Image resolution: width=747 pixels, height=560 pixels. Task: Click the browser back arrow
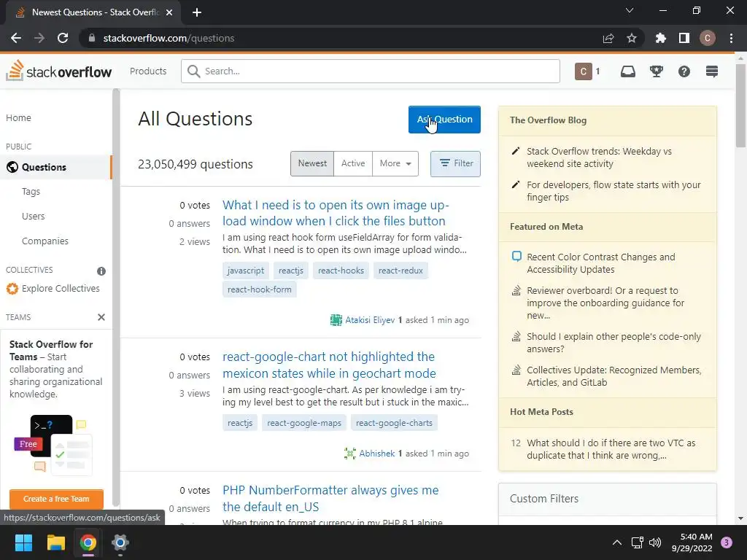click(x=16, y=38)
